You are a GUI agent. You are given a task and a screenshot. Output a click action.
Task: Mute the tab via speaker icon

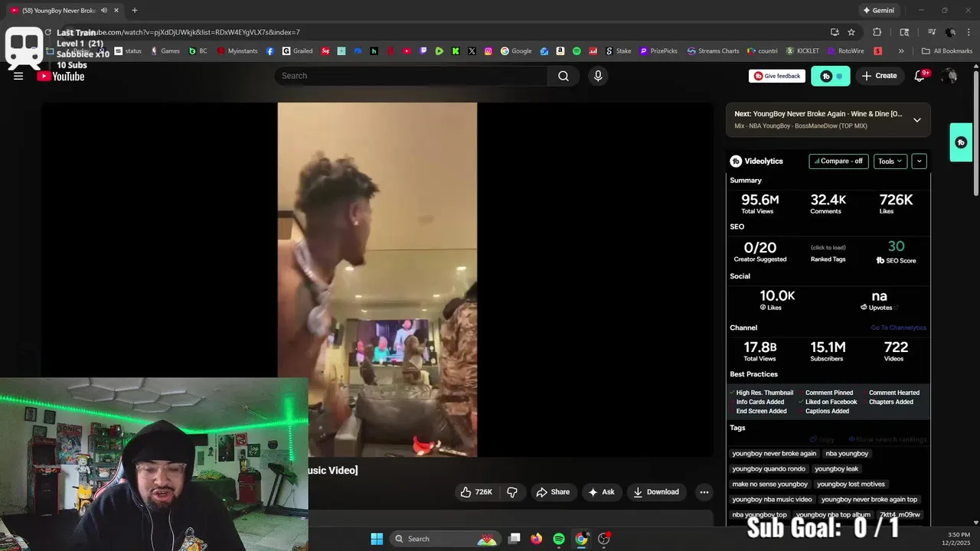[103, 11]
